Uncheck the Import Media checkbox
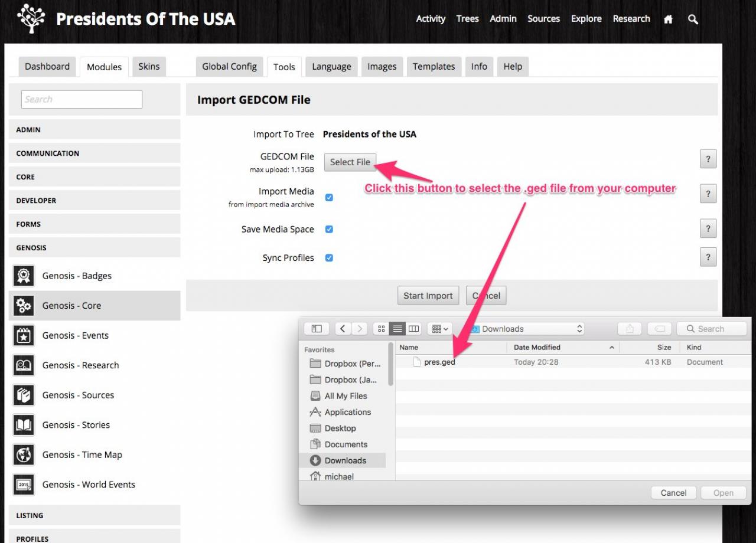 click(x=329, y=198)
